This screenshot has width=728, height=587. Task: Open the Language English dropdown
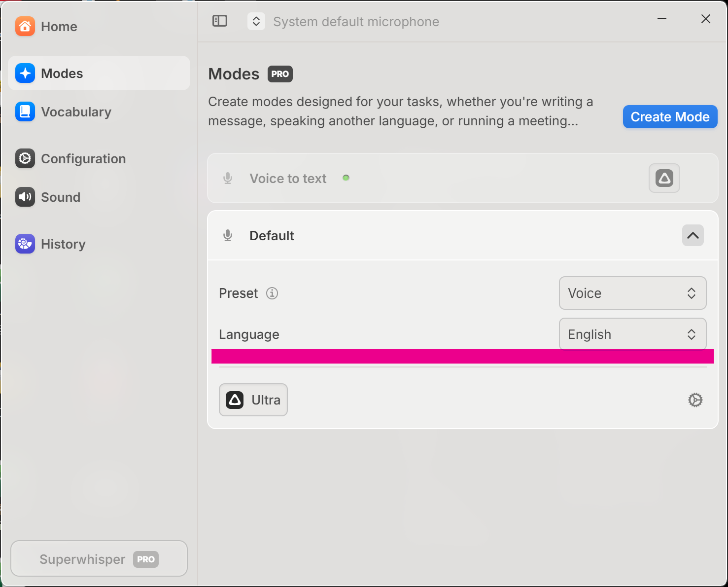click(x=632, y=334)
